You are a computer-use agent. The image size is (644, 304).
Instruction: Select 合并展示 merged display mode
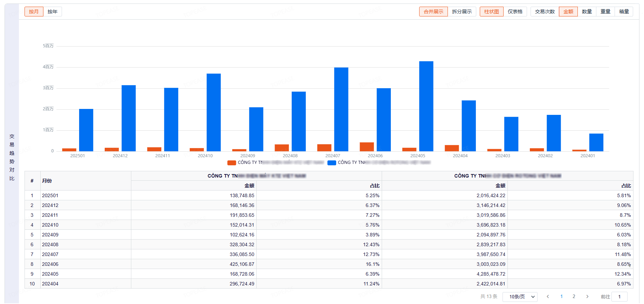point(433,12)
